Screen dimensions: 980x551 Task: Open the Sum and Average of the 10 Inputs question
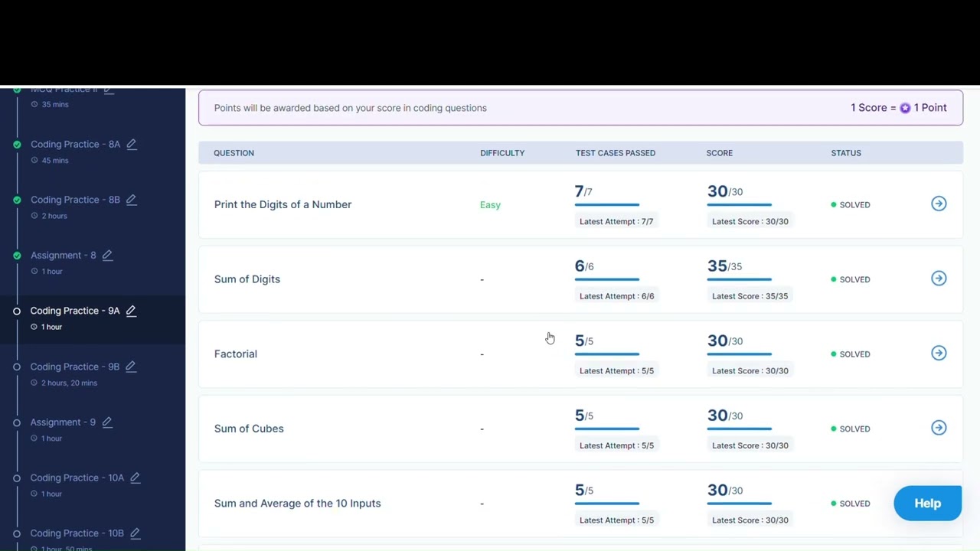[x=297, y=503]
